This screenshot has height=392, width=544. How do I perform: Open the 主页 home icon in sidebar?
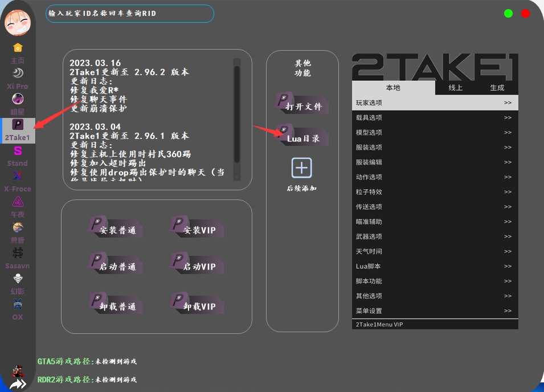tap(18, 48)
